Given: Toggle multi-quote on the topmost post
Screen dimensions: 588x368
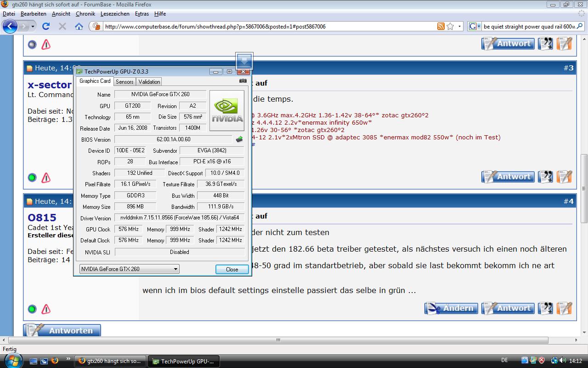Looking at the screenshot, I should (x=546, y=44).
